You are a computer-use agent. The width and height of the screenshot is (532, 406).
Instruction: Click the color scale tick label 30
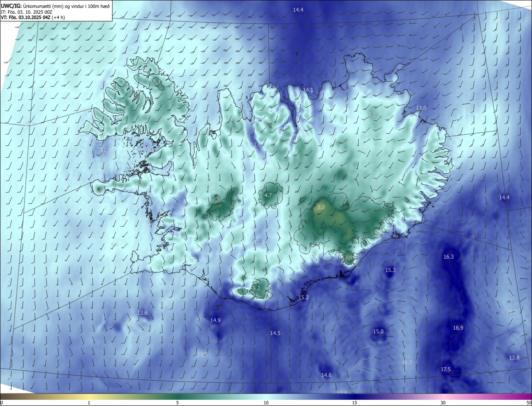coord(443,403)
